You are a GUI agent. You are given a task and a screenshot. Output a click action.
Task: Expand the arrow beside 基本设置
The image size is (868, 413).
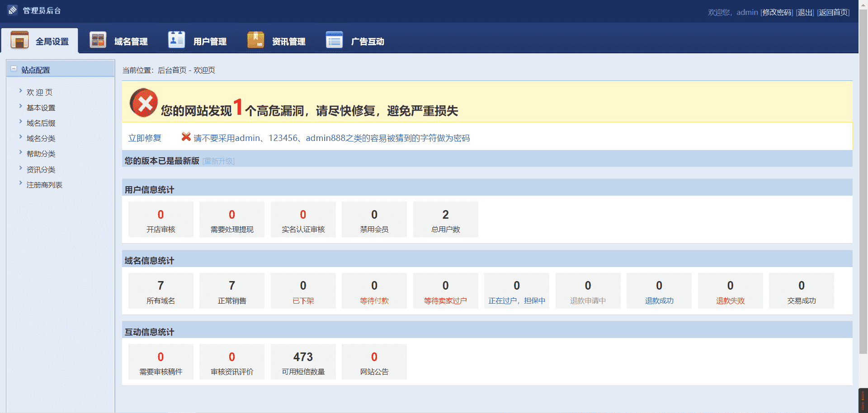(x=21, y=107)
